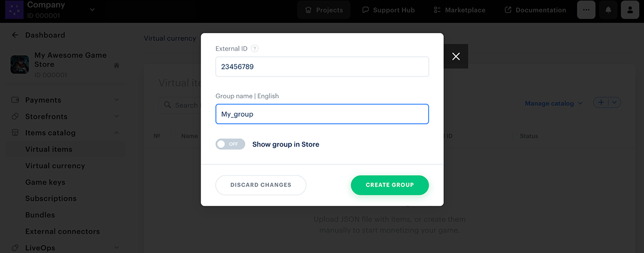Click the home icon beside game store
644x253 pixels.
tap(116, 66)
